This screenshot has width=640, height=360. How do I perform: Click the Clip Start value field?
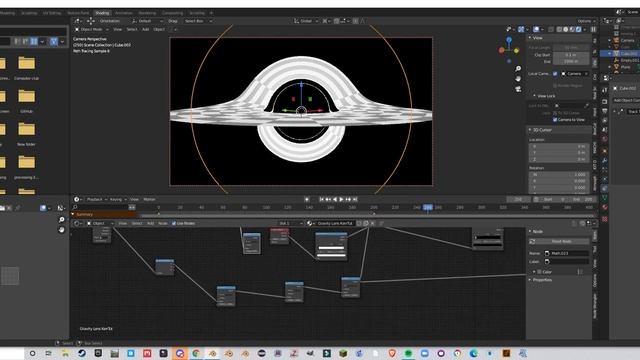click(x=571, y=55)
